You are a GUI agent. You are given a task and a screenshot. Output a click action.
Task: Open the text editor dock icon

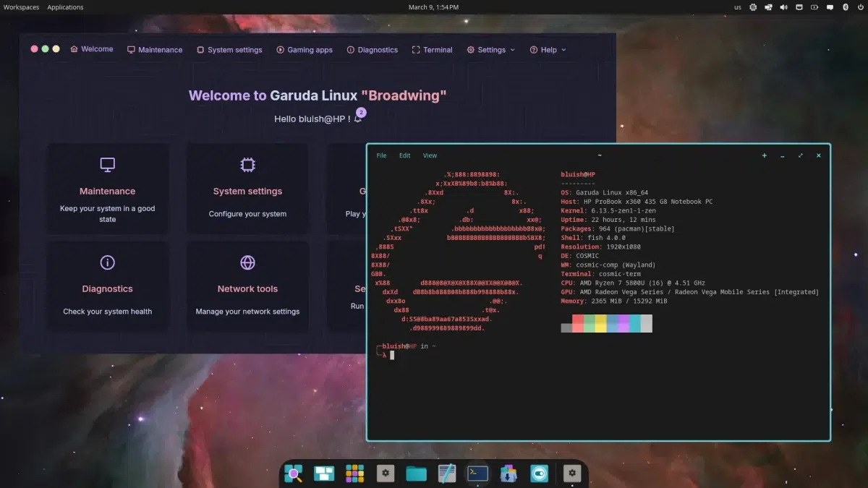point(447,473)
